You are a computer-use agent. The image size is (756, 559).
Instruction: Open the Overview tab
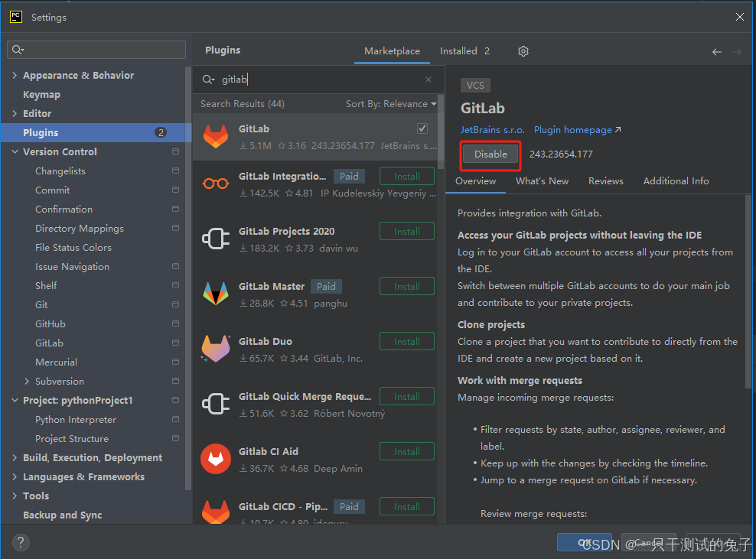tap(475, 181)
